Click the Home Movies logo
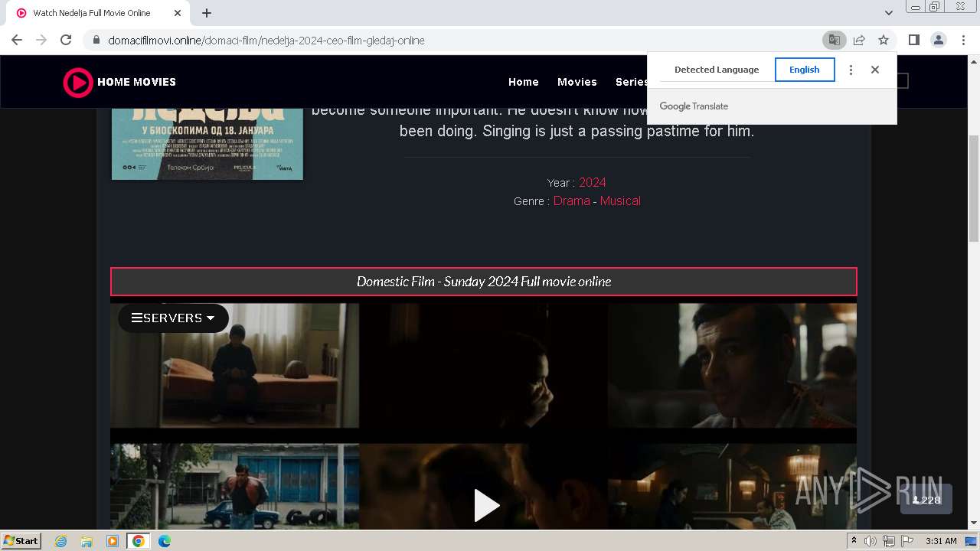 coord(119,82)
